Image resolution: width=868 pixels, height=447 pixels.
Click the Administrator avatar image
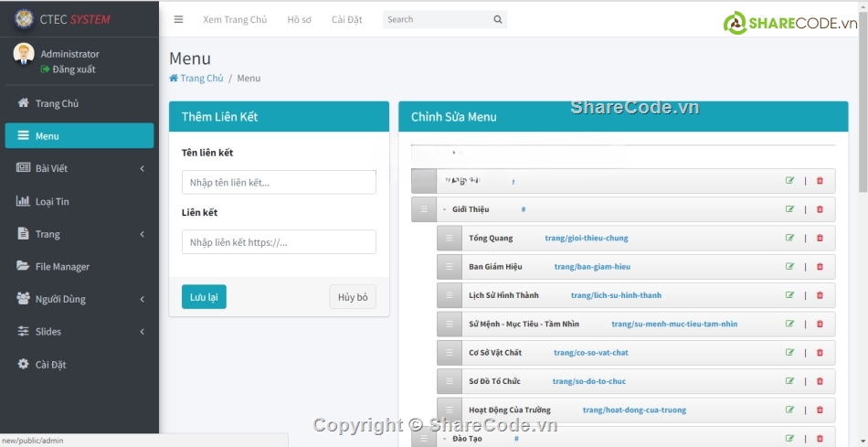24,54
